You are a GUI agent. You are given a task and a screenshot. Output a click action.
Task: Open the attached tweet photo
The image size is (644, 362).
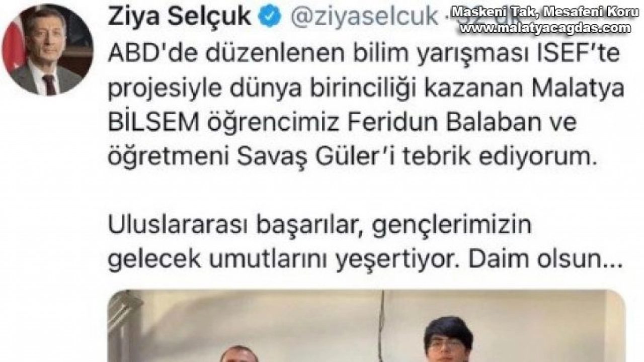tap(366, 326)
